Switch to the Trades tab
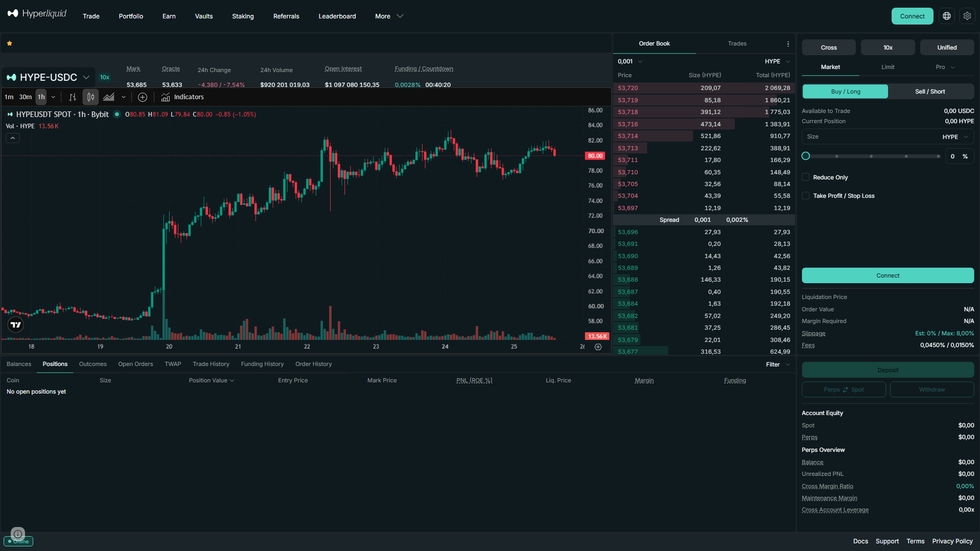980x551 pixels. point(737,43)
